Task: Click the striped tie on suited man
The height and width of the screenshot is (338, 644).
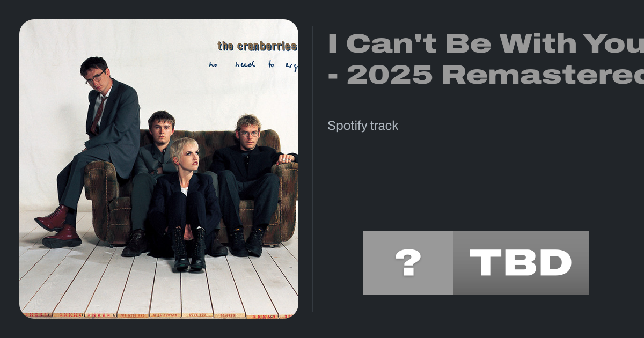Action: point(98,114)
